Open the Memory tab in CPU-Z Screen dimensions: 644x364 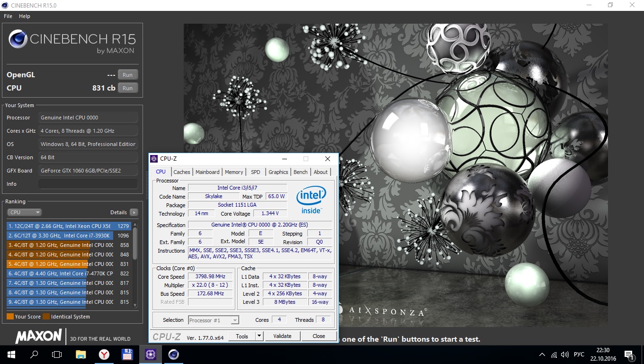point(234,172)
